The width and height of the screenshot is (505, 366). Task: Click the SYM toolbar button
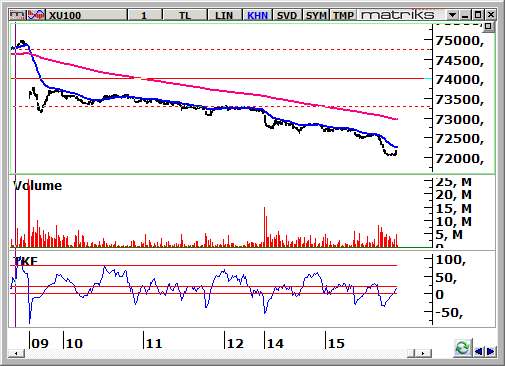tap(316, 16)
